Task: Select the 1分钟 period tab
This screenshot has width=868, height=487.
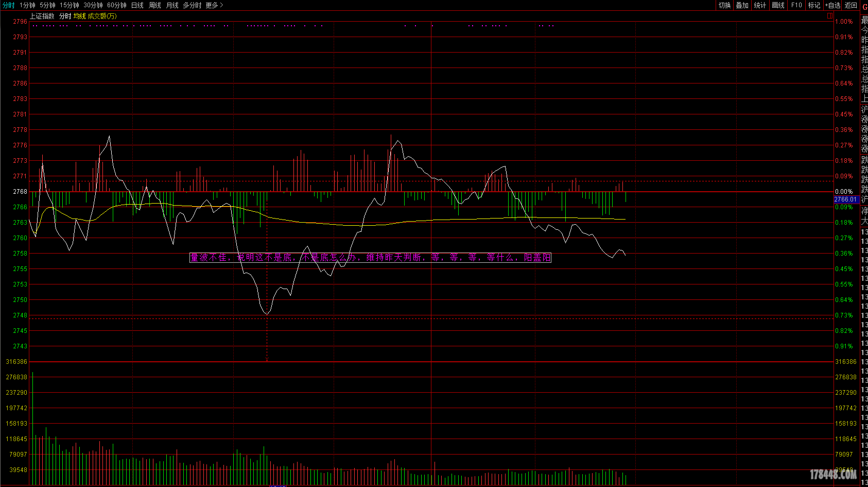Action: pyautogui.click(x=27, y=5)
